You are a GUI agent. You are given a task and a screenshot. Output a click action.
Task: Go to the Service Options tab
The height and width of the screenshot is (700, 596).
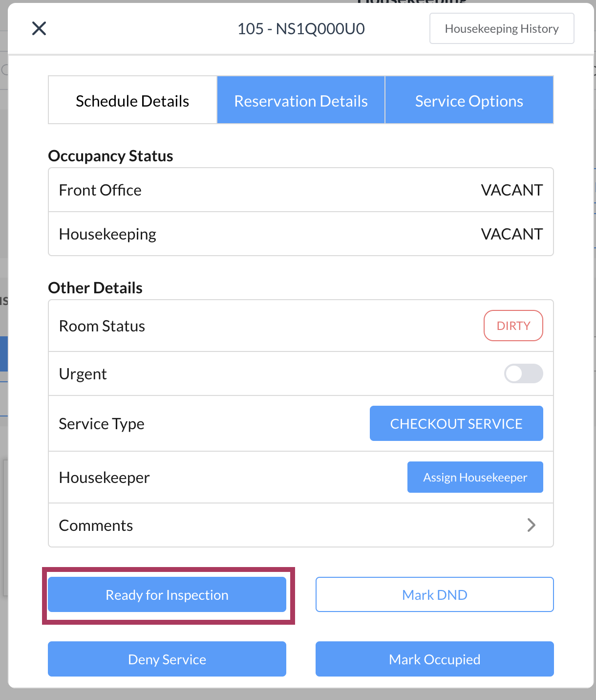pos(469,101)
